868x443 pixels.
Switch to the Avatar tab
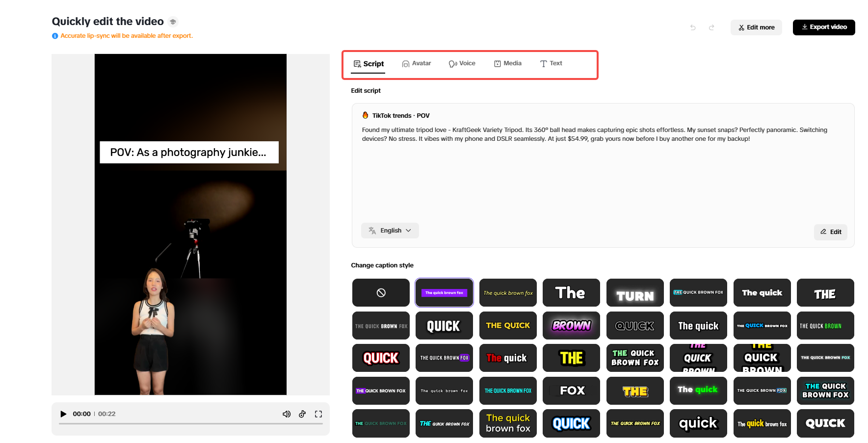(417, 63)
